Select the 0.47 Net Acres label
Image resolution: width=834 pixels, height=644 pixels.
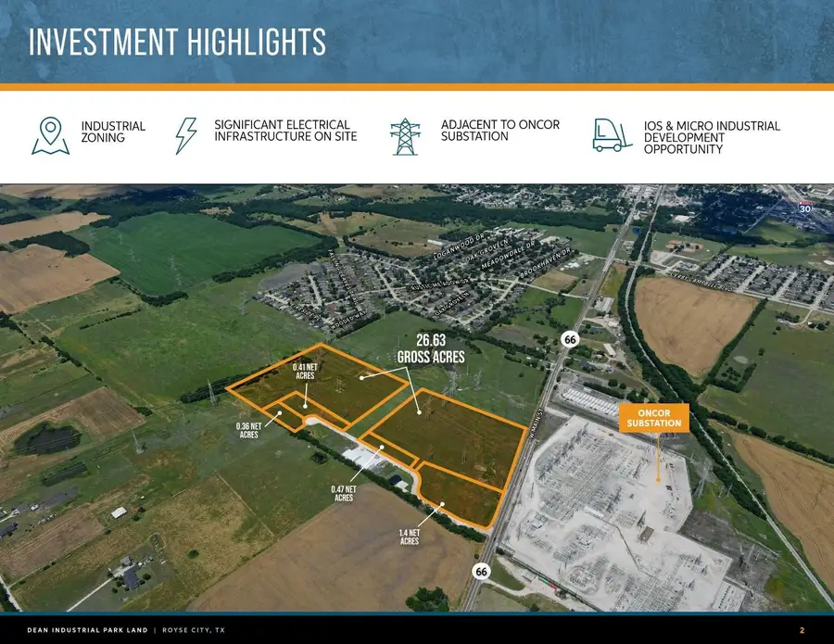coord(342,493)
